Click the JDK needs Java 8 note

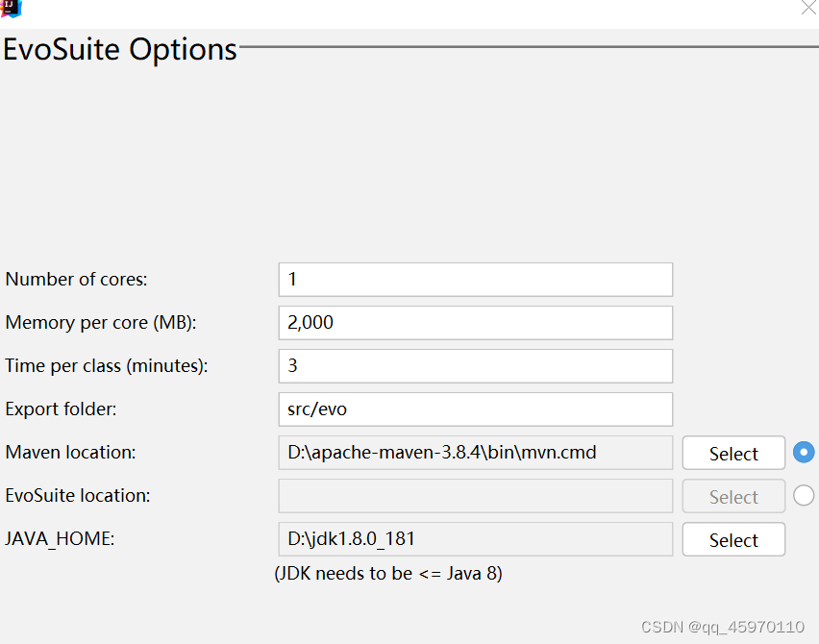point(388,574)
